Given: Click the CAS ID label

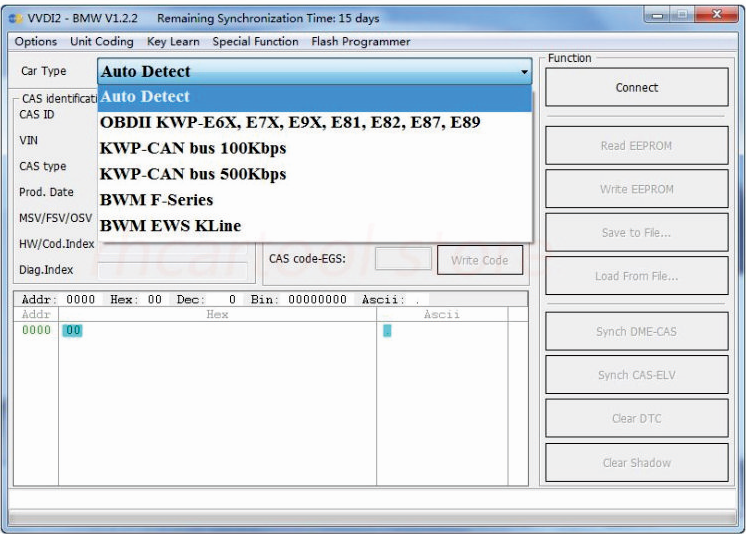Looking at the screenshot, I should (x=37, y=115).
